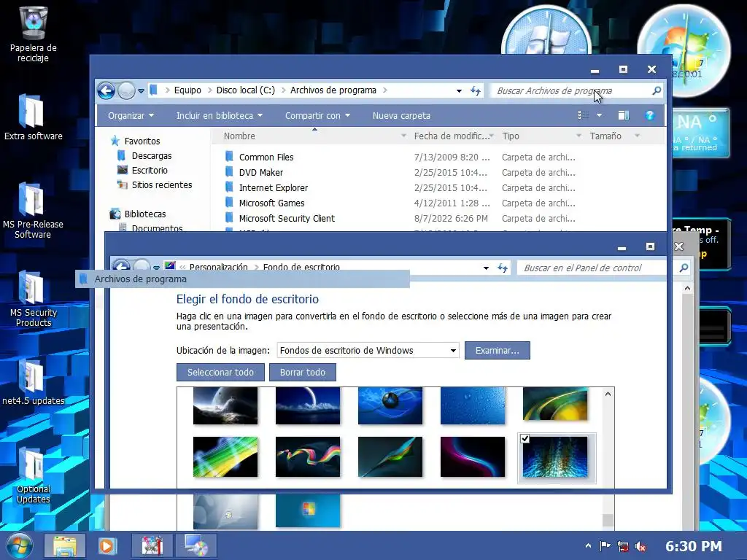Image resolution: width=747 pixels, height=560 pixels.
Task: Open the Optional Updates desktop folder
Action: click(32, 475)
